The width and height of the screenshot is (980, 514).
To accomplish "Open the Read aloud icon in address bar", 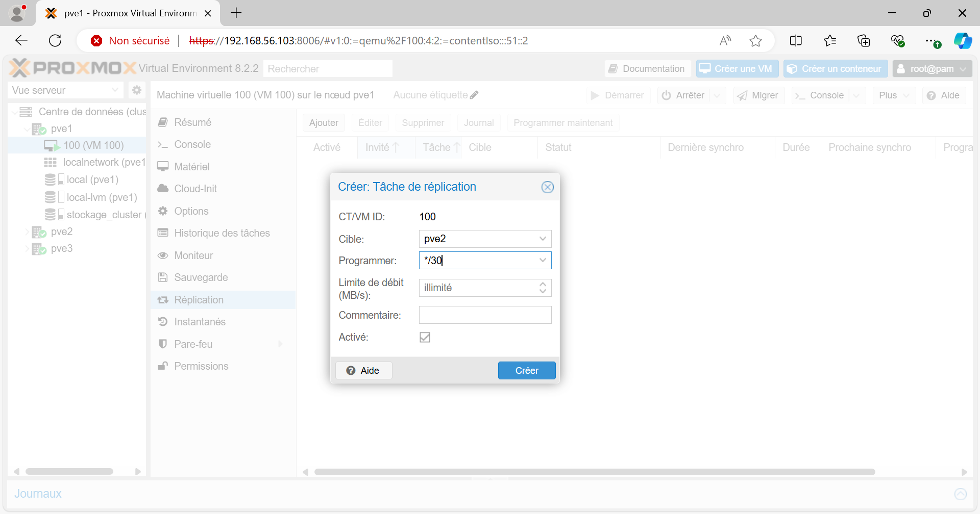I will 725,41.
